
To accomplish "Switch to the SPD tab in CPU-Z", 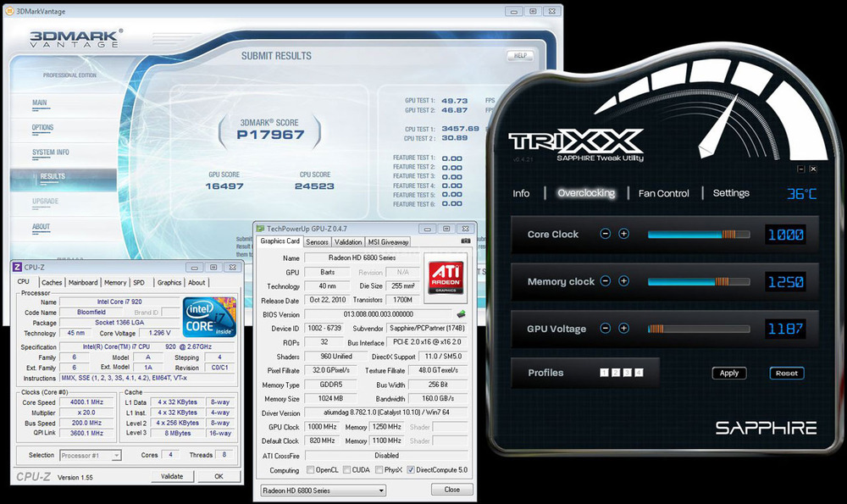I will (140, 283).
